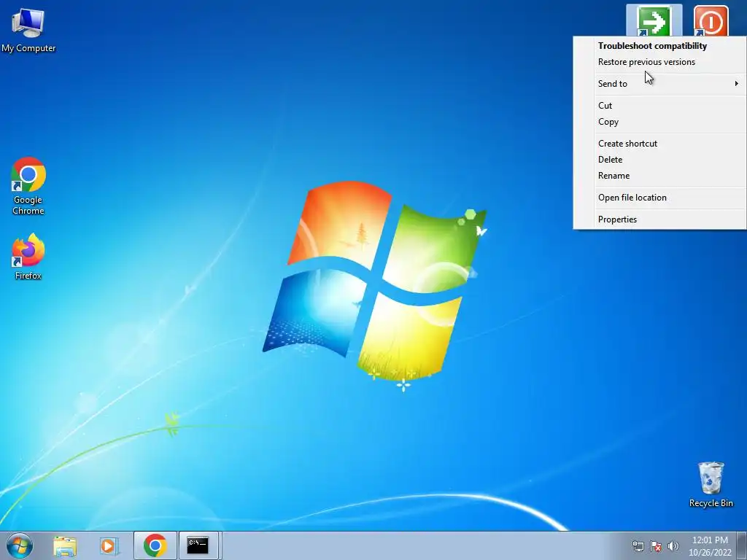Open the Windows Start menu
The height and width of the screenshot is (560, 747).
20,545
